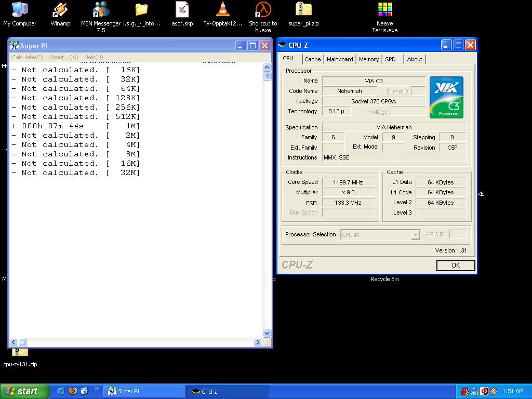Click the first system tray icon
This screenshot has height=399, width=532.
(465, 391)
